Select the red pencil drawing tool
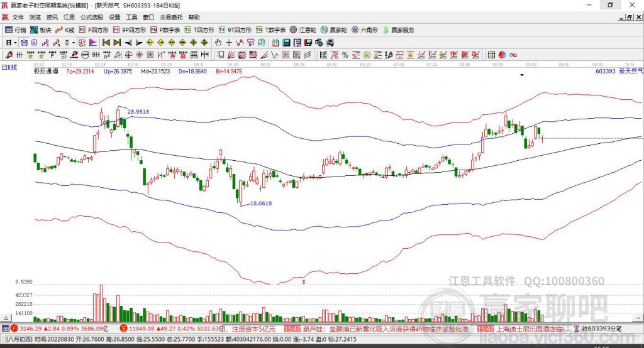Image resolution: width=644 pixels, height=348 pixels. pos(9,55)
